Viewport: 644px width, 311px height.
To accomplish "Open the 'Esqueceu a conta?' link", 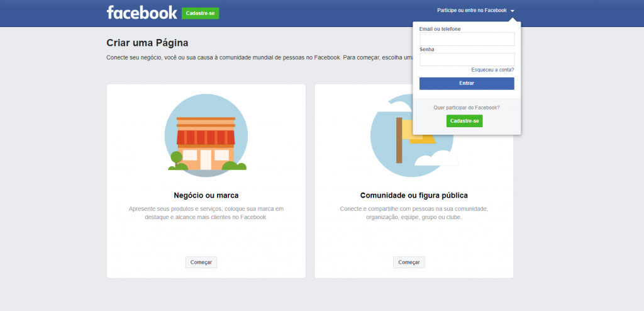I will [x=492, y=70].
